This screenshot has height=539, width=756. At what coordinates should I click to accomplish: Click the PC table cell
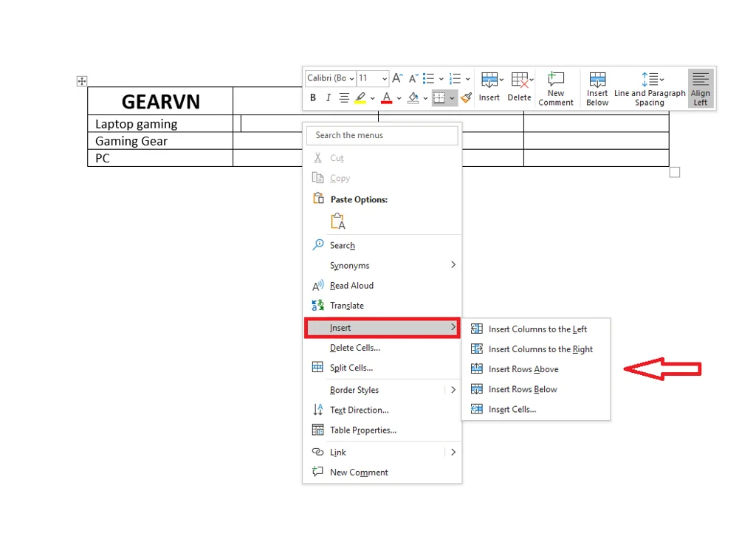click(160, 158)
